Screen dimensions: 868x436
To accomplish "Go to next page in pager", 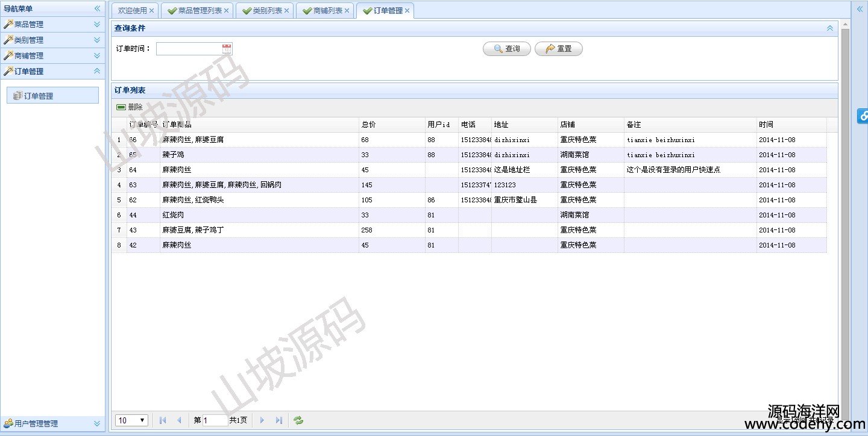I will [x=262, y=420].
